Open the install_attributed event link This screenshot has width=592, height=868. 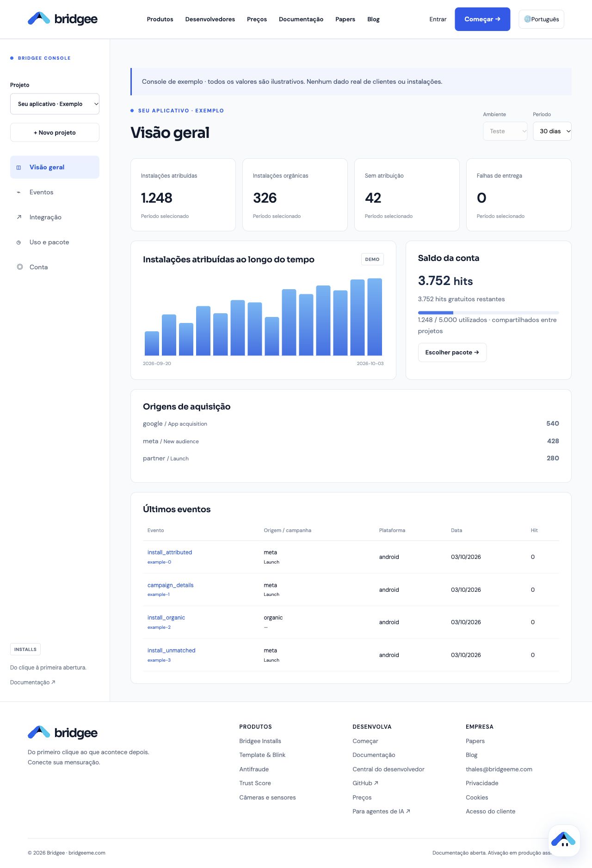click(x=170, y=552)
